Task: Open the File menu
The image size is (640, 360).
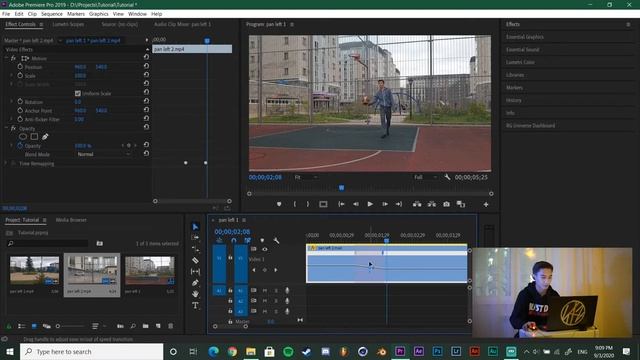Action: click(6, 14)
